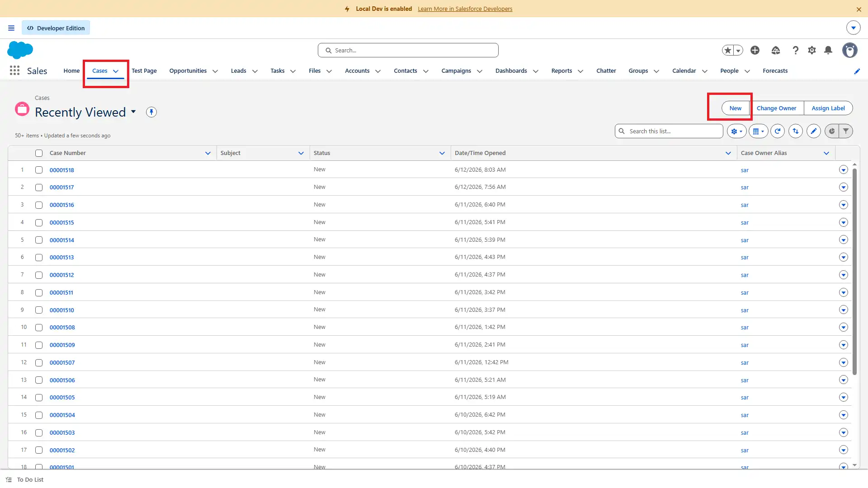Expand the Cases tab dropdown chevron
The image size is (868, 488).
coord(116,71)
